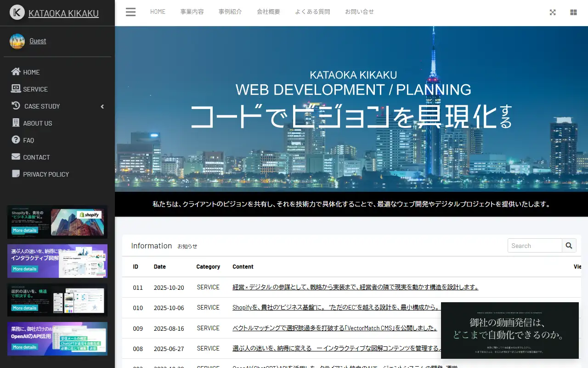Click the Guest user link
This screenshot has width=588, height=368.
click(38, 41)
